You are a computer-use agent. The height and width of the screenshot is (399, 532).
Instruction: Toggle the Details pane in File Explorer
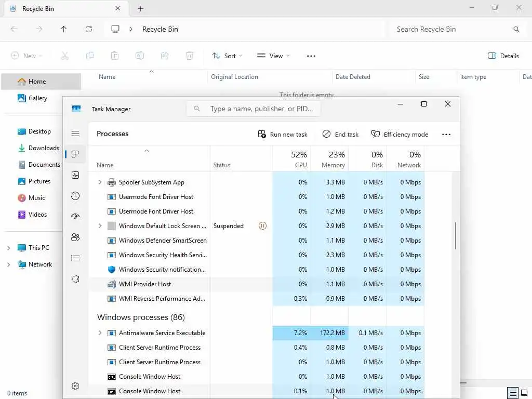pos(503,56)
